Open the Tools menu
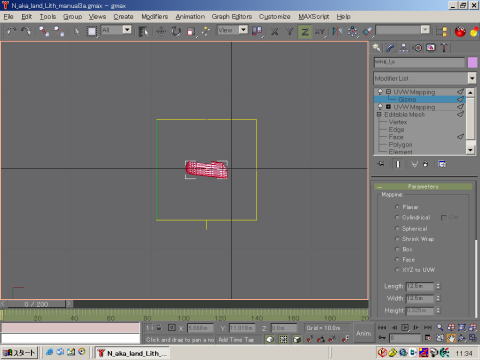The width and height of the screenshot is (480, 360). coord(48,16)
